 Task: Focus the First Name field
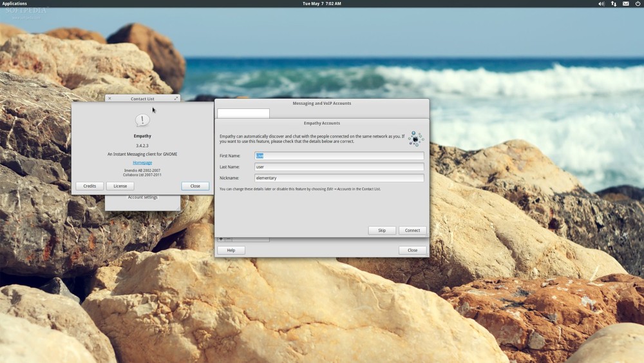[339, 155]
